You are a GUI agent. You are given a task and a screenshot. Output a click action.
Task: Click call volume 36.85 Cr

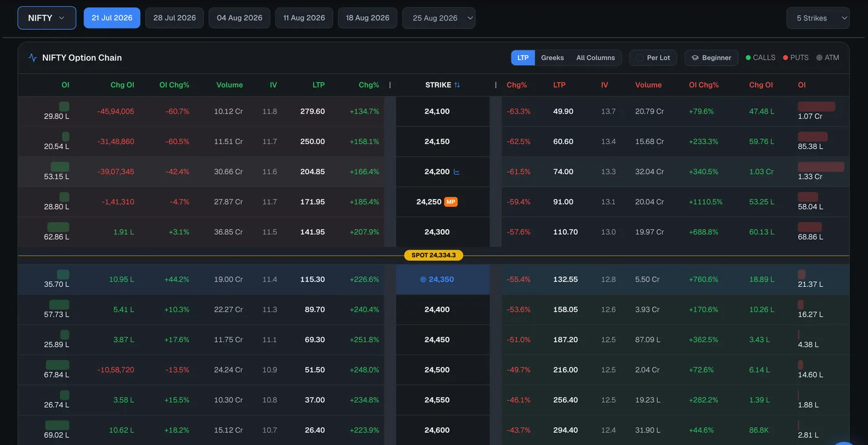click(x=228, y=232)
